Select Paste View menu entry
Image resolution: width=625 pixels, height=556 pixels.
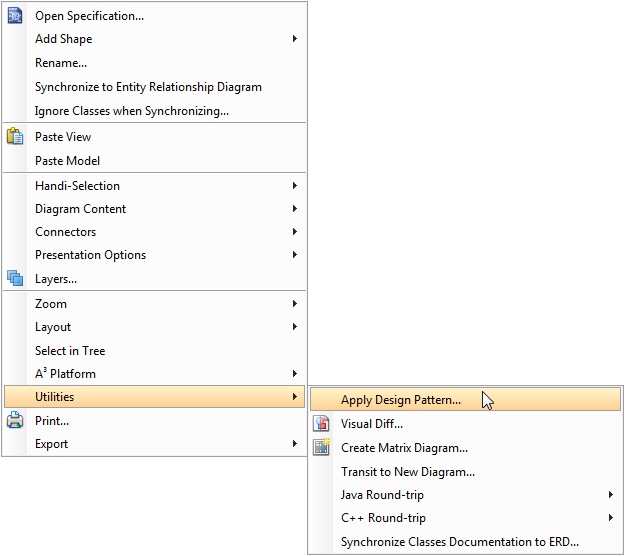pyautogui.click(x=154, y=137)
